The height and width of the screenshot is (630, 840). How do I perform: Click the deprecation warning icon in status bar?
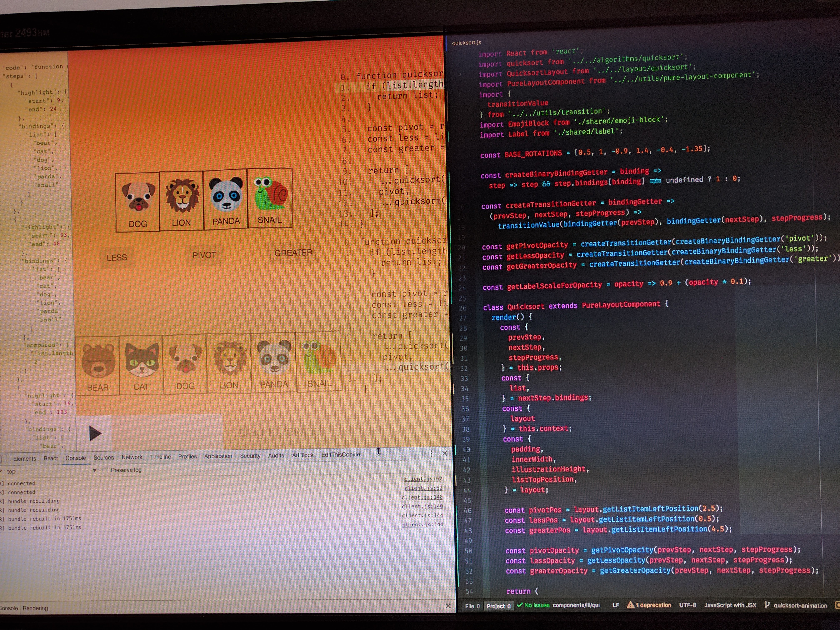click(630, 605)
